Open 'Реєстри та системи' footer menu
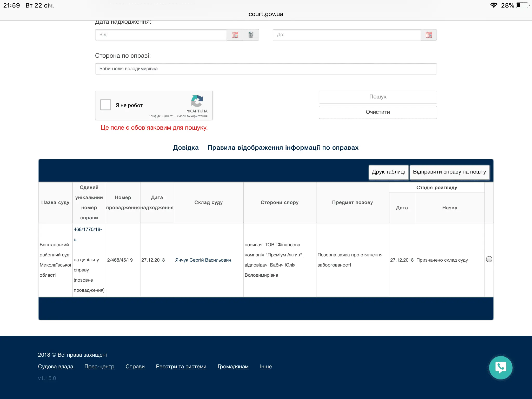This screenshot has height=399, width=532. click(x=181, y=367)
